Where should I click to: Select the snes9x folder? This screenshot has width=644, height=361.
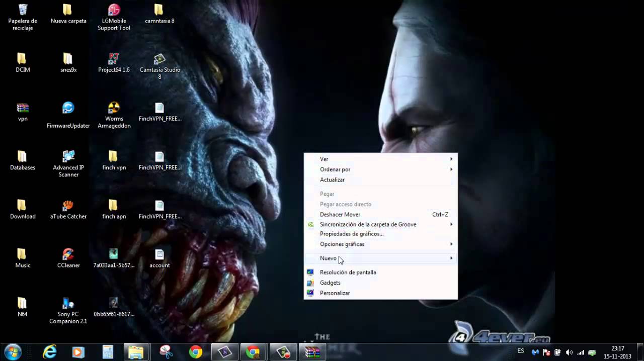pos(68,62)
